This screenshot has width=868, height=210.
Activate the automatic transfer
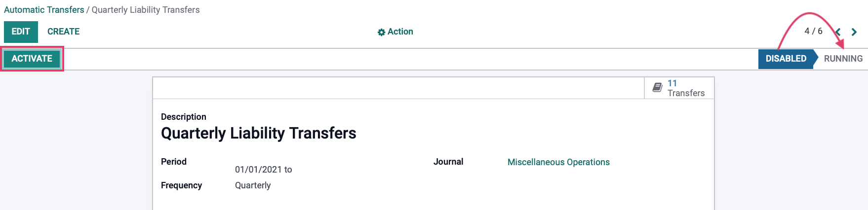[32, 59]
